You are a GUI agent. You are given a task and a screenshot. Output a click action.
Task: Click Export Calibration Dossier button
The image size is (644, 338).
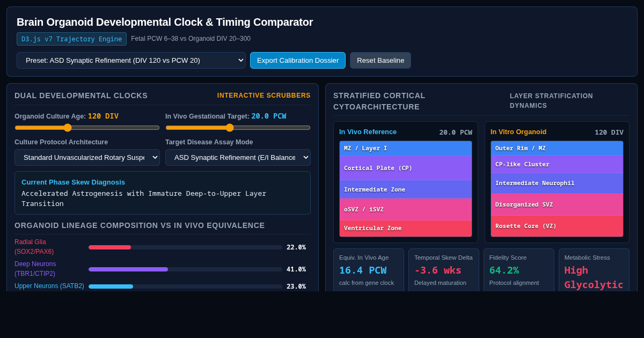coord(298,60)
